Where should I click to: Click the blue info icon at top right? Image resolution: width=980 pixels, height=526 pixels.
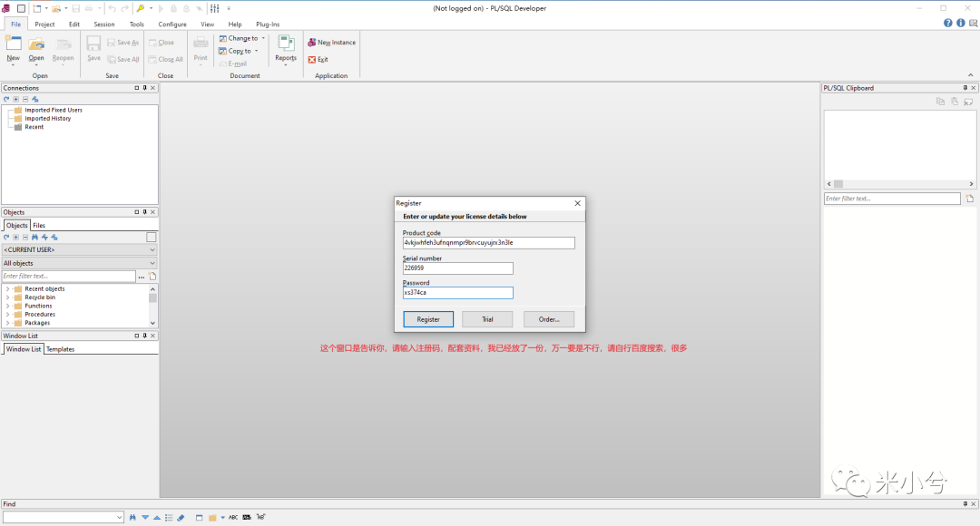[961, 23]
